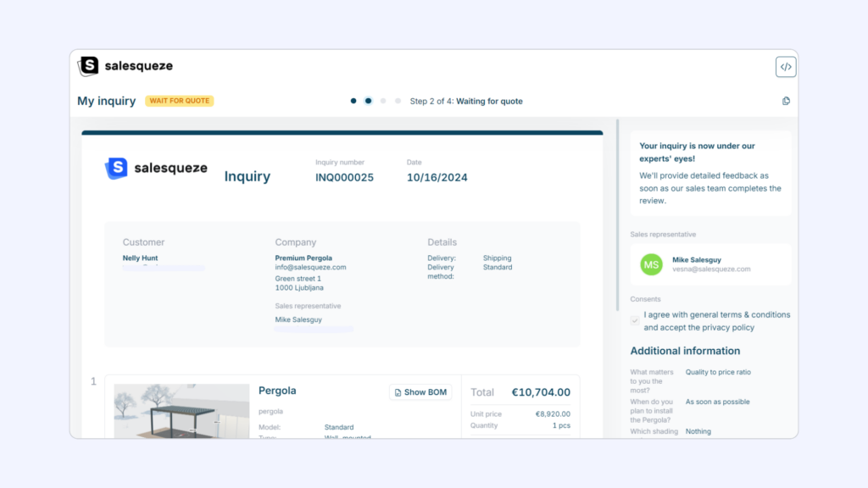Click the WAIT FOR QUOTE status badge

pos(180,101)
